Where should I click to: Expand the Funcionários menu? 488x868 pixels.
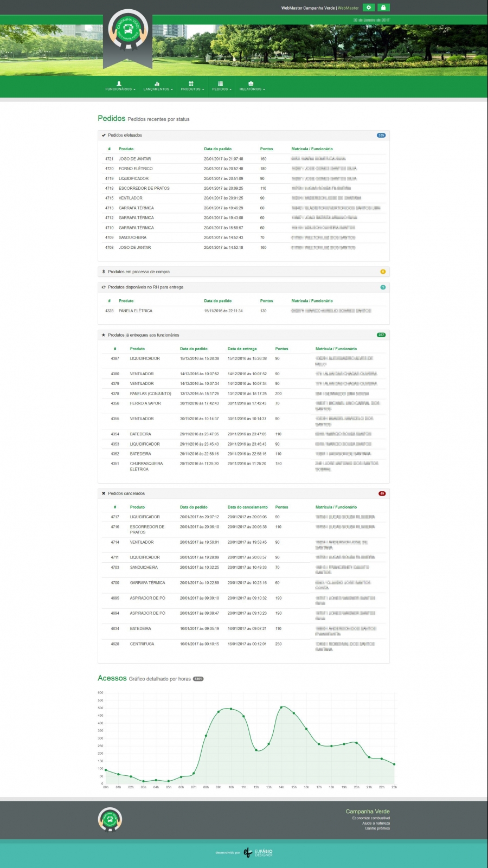(x=120, y=86)
